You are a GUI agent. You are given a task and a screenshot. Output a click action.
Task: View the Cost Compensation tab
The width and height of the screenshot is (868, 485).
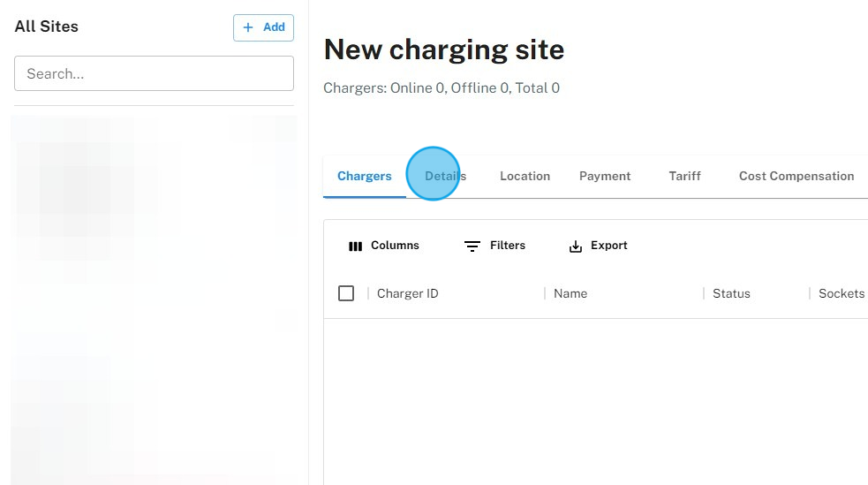click(x=796, y=176)
